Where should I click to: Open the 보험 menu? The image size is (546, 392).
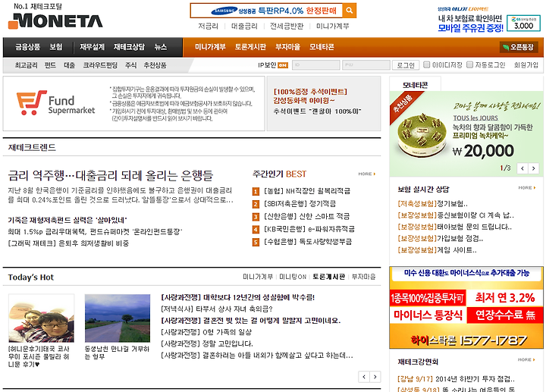click(55, 47)
